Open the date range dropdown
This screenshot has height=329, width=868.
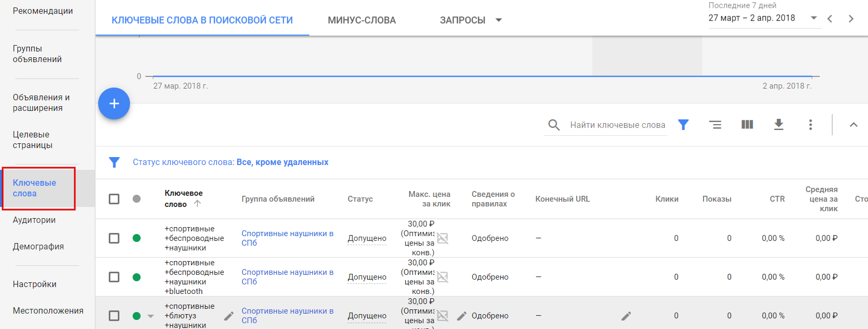(765, 18)
